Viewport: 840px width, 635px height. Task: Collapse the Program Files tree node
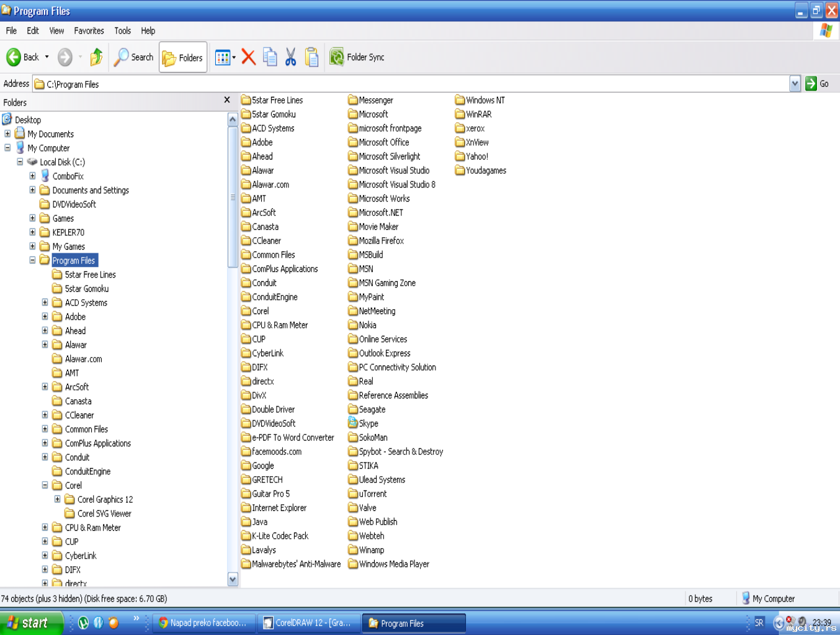(32, 261)
